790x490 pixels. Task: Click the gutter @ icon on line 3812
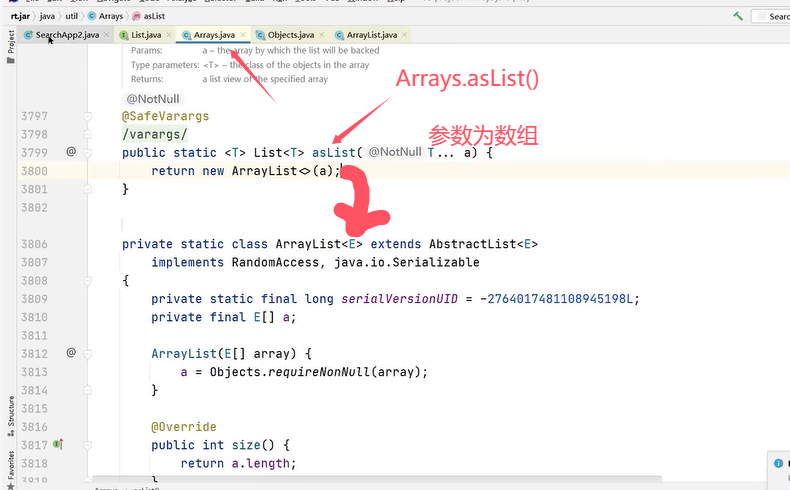(x=71, y=353)
